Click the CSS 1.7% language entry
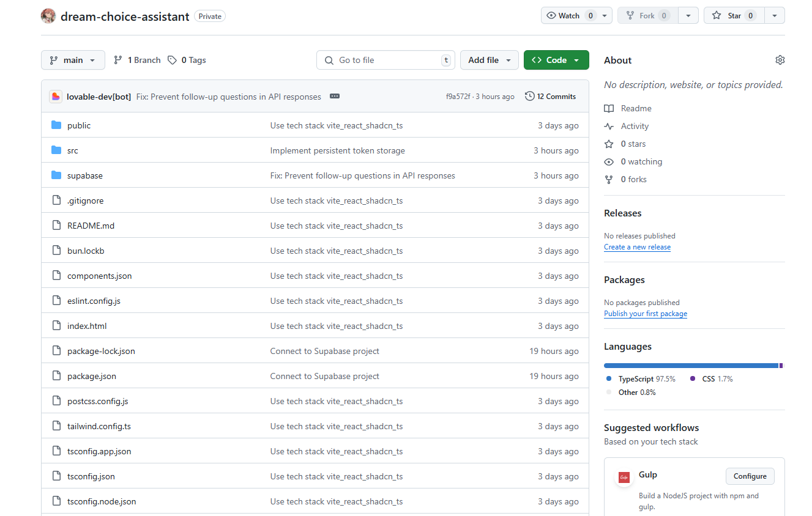This screenshot has width=812, height=516. tap(711, 379)
